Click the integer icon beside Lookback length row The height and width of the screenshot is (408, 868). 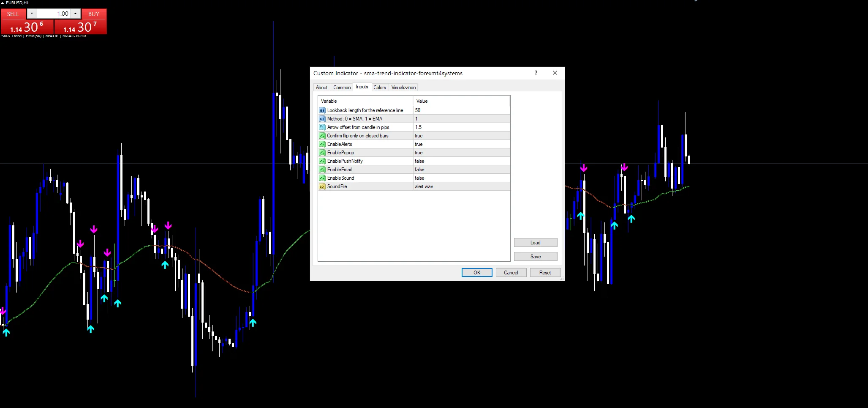pyautogui.click(x=322, y=110)
